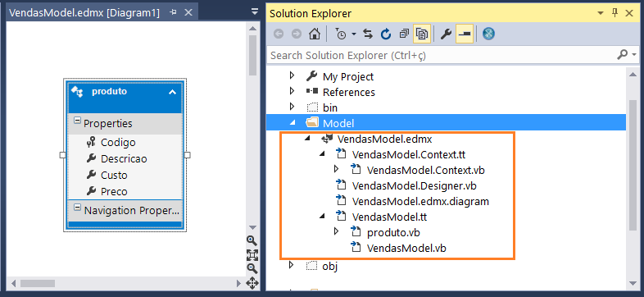The image size is (644, 297).
Task: Pin the VendasModel.edmx diagram tab
Action: (174, 13)
